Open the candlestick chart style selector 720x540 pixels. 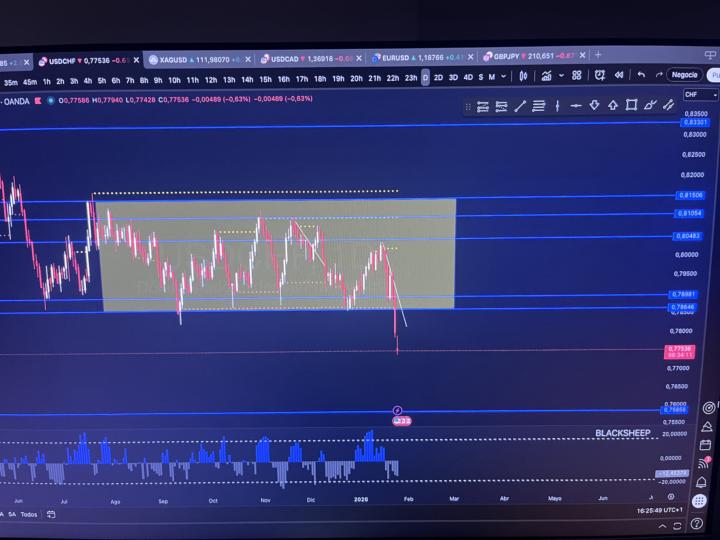523,76
